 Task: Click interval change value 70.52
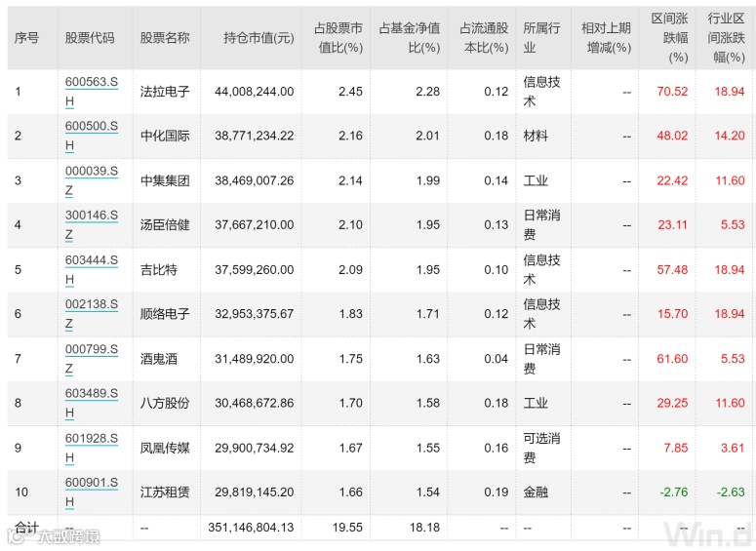(672, 92)
